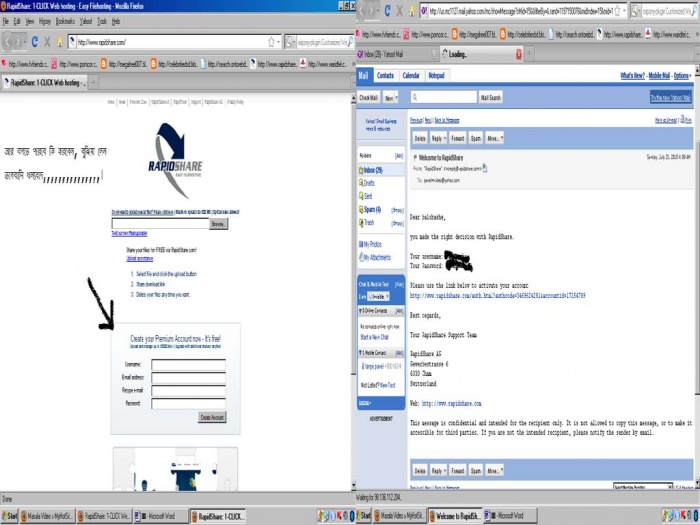Open New dropdown next to Check Mail
The height and width of the screenshot is (525, 700).
coord(391,97)
